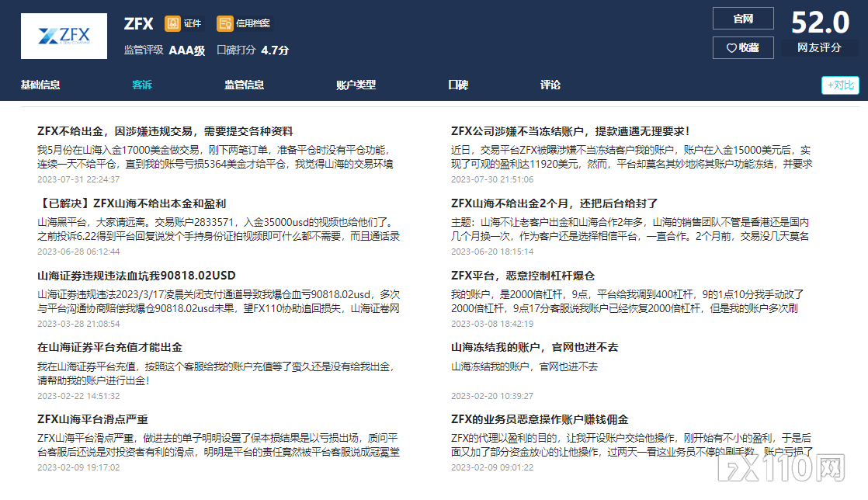The height and width of the screenshot is (500, 868).
Task: Click timestamp 2023-02-09 19:17:02
Action: click(x=78, y=467)
